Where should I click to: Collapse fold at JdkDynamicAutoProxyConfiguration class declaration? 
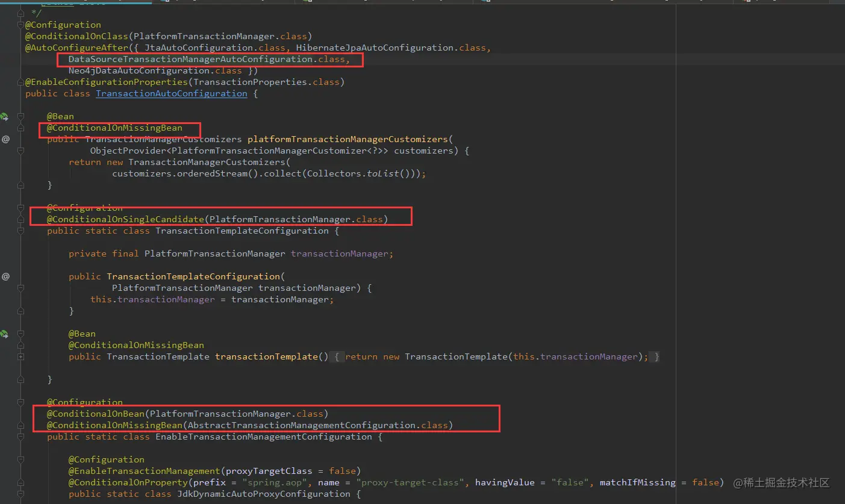[21, 494]
